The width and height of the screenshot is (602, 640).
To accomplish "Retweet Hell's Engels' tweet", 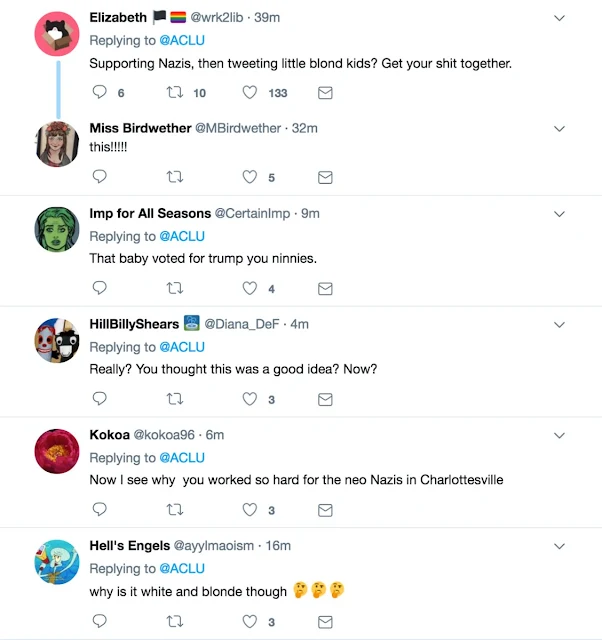I will [x=174, y=621].
